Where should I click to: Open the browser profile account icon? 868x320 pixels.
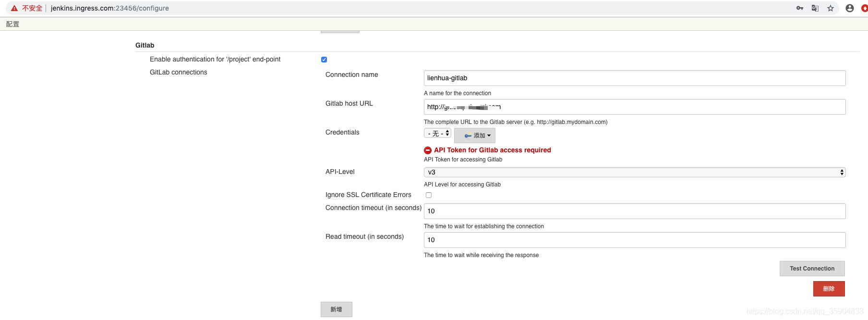coord(850,8)
